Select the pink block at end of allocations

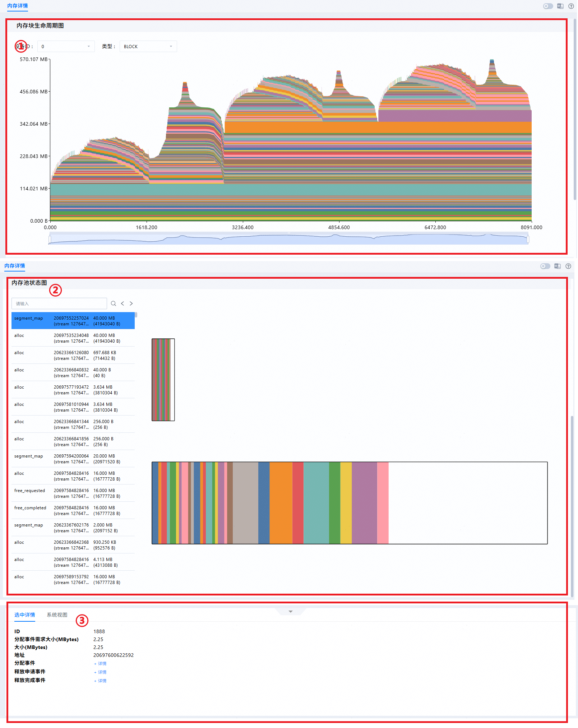coord(383,503)
